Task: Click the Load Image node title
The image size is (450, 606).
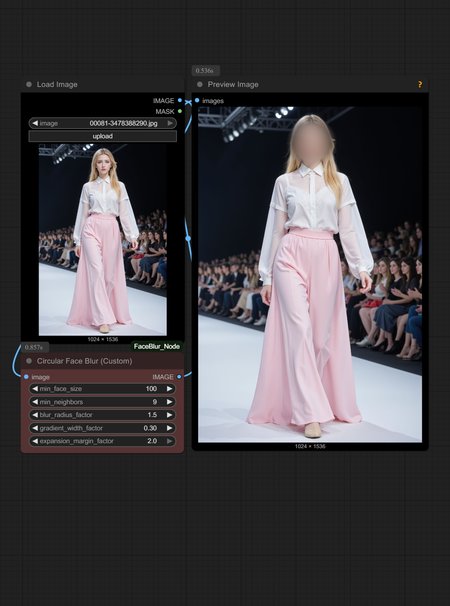Action: point(57,84)
